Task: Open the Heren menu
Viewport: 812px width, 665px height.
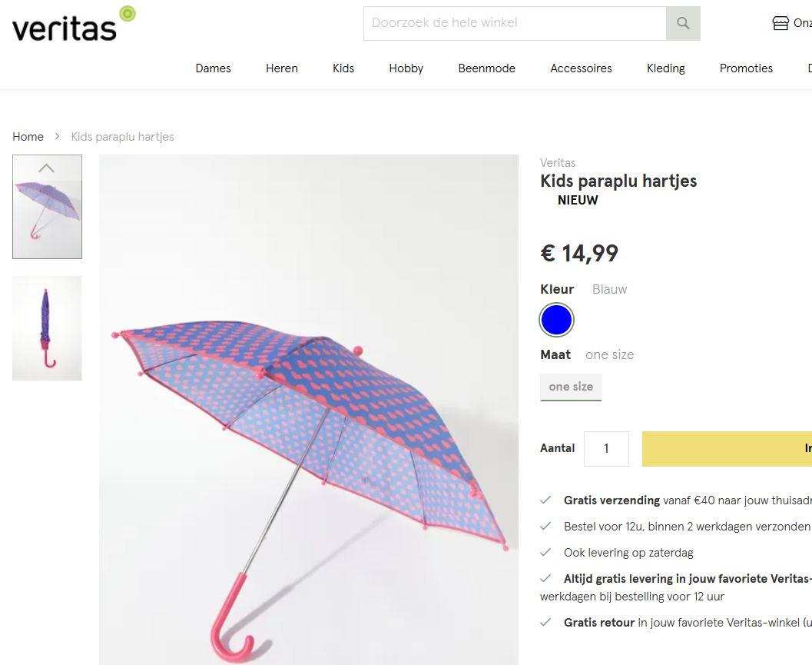Action: (282, 68)
